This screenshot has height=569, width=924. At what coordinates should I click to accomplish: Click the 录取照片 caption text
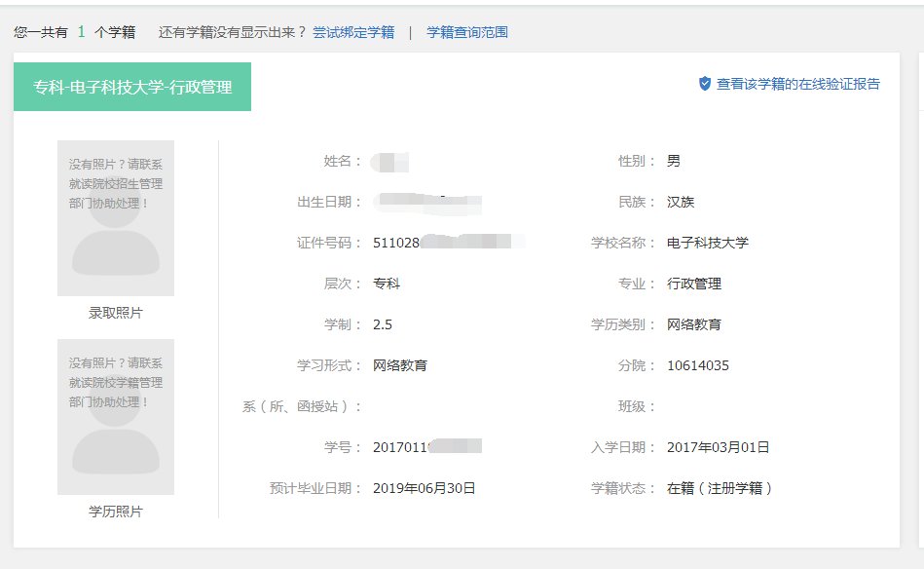click(x=116, y=313)
